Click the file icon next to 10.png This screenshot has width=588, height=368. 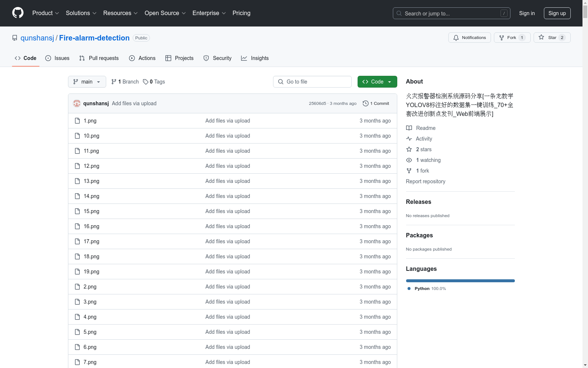[77, 136]
